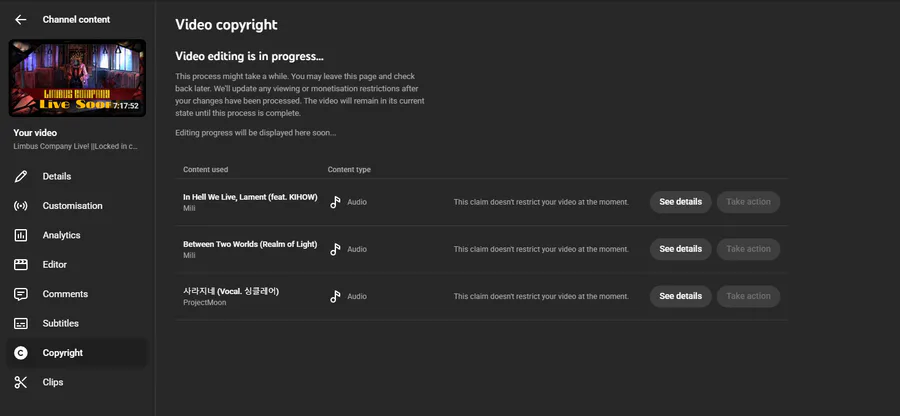The height and width of the screenshot is (416, 900).
Task: Click the Customisation broadcast icon
Action: coord(21,206)
